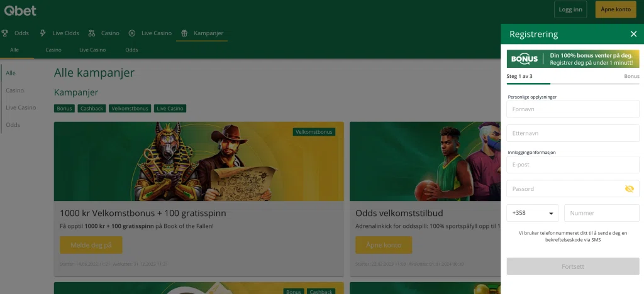Click the gift icon beside Kampanjer
644x294 pixels.
[x=184, y=33]
